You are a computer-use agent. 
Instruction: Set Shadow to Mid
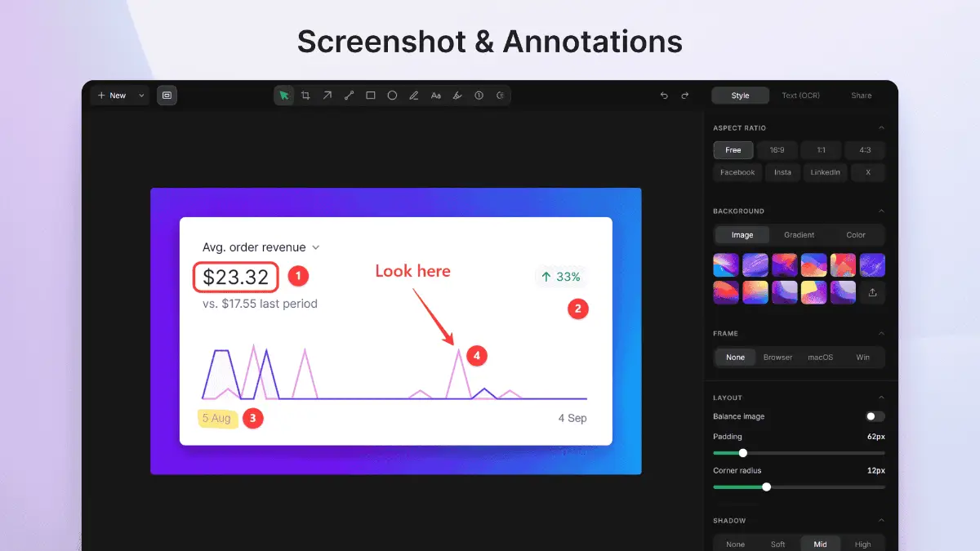[x=821, y=544]
